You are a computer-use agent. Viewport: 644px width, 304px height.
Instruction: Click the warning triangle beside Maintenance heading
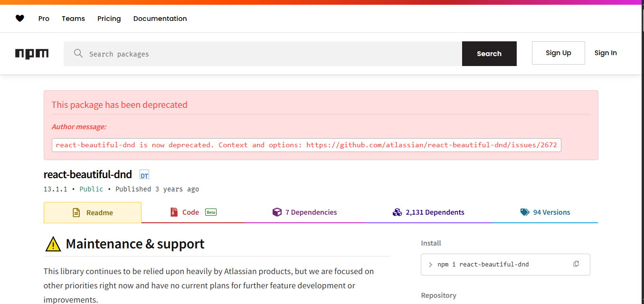(53, 244)
